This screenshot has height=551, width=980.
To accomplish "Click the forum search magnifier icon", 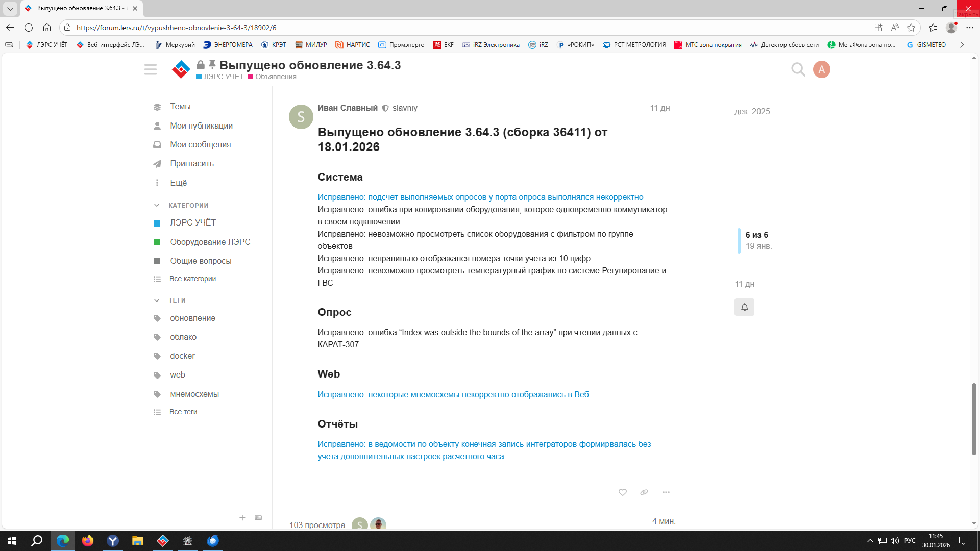I will click(x=798, y=69).
